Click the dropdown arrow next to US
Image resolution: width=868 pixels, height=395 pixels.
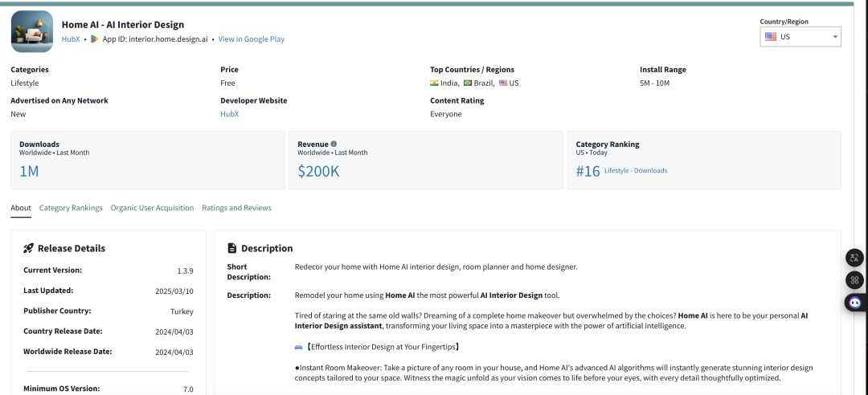835,37
